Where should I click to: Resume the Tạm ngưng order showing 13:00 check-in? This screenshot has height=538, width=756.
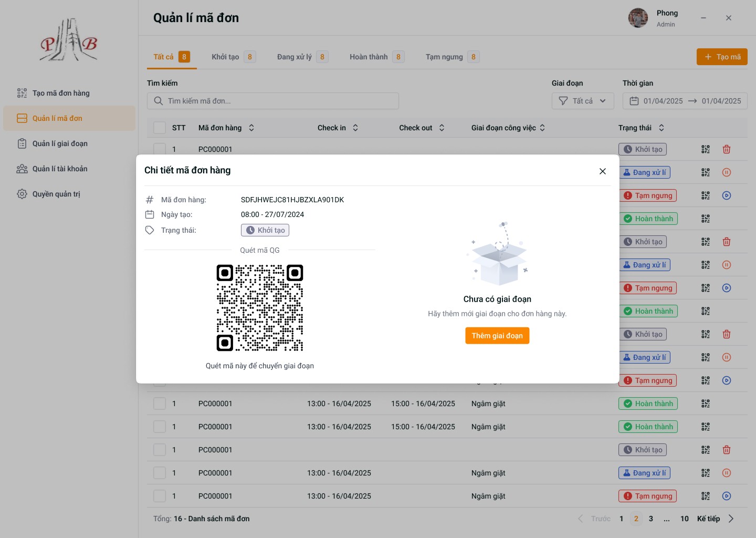click(727, 496)
